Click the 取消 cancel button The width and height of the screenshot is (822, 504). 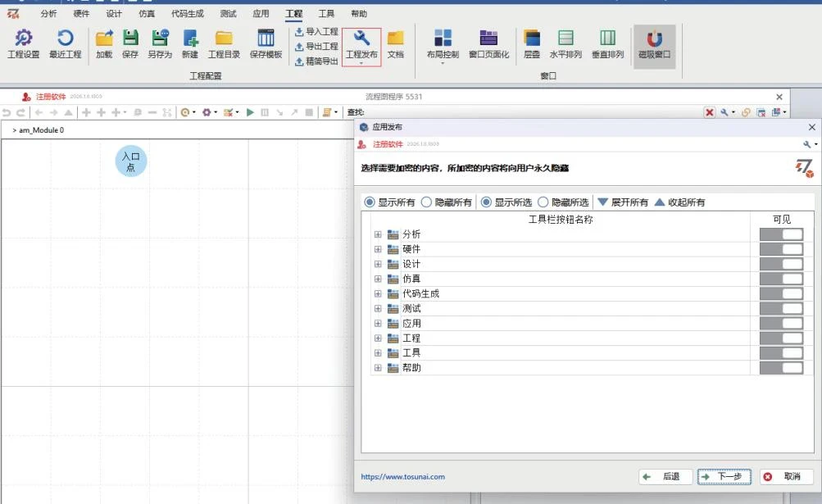click(x=786, y=477)
